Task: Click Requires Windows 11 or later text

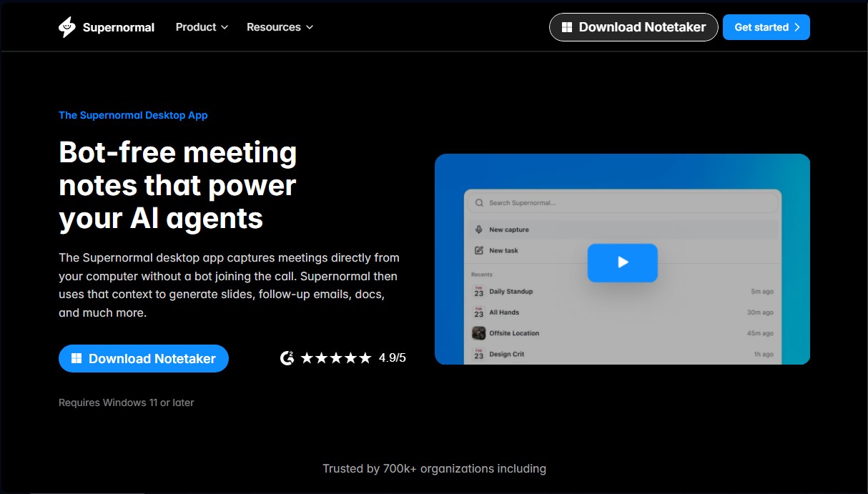Action: pyautogui.click(x=127, y=402)
